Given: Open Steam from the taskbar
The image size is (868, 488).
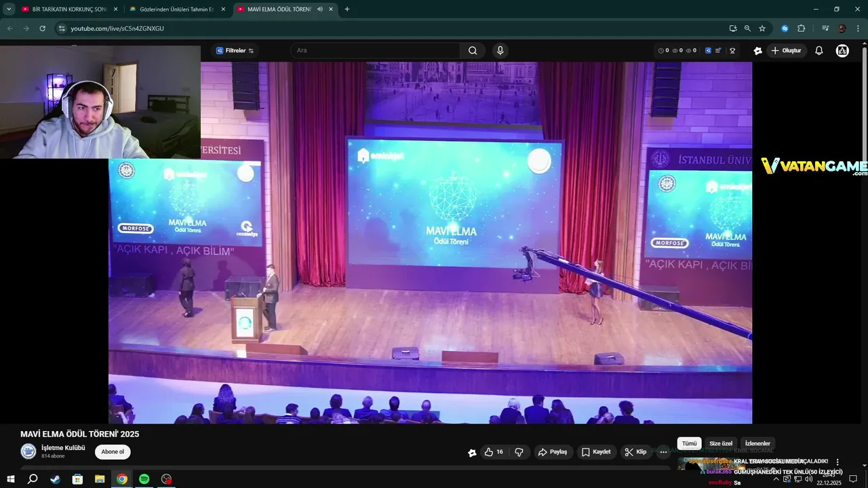Looking at the screenshot, I should 55,479.
